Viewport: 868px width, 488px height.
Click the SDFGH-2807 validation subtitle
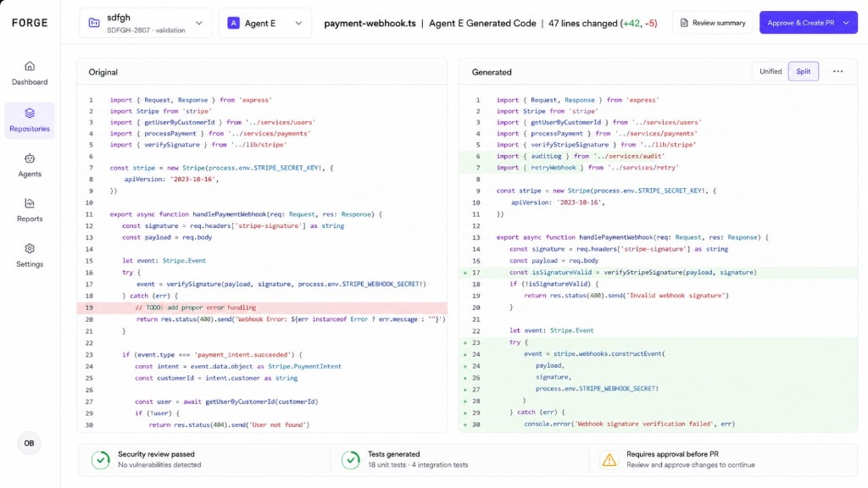click(146, 30)
